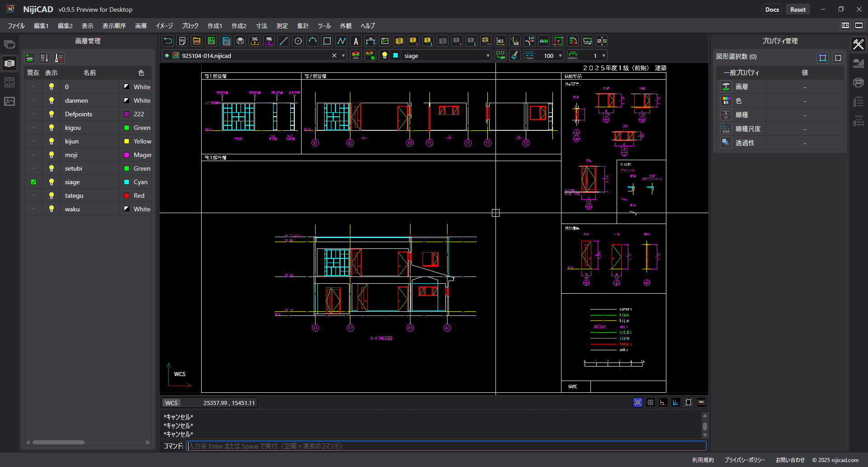
Task: Open the ブロック menu
Action: click(190, 26)
